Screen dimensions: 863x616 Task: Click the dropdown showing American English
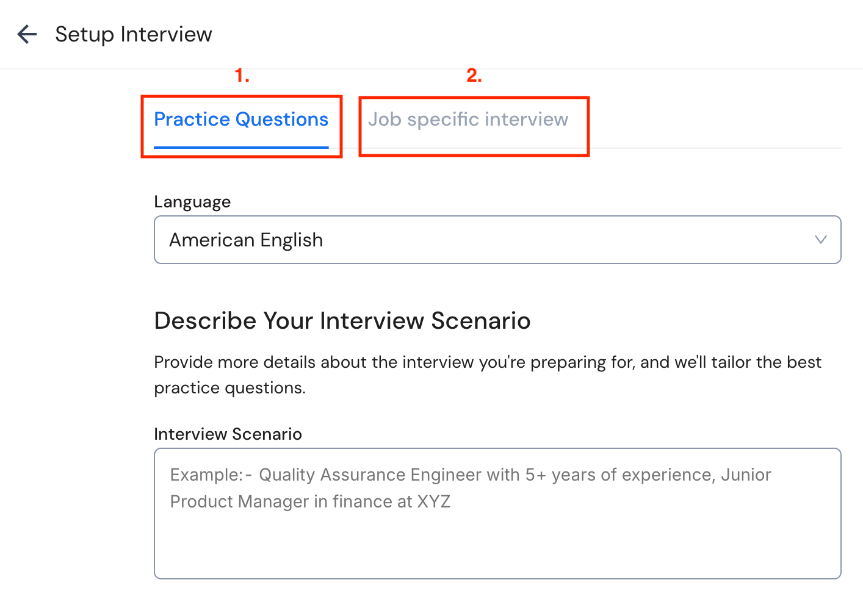tap(497, 240)
